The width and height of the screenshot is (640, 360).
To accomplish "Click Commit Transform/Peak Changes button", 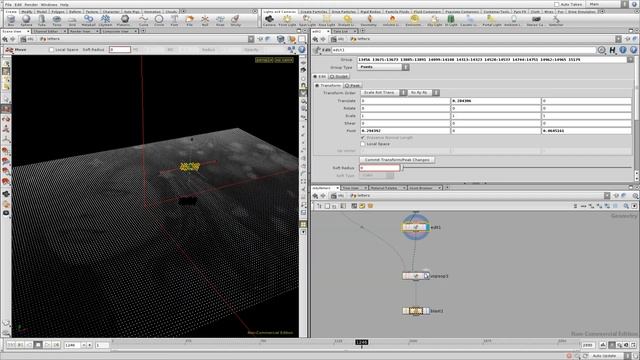I will [397, 160].
